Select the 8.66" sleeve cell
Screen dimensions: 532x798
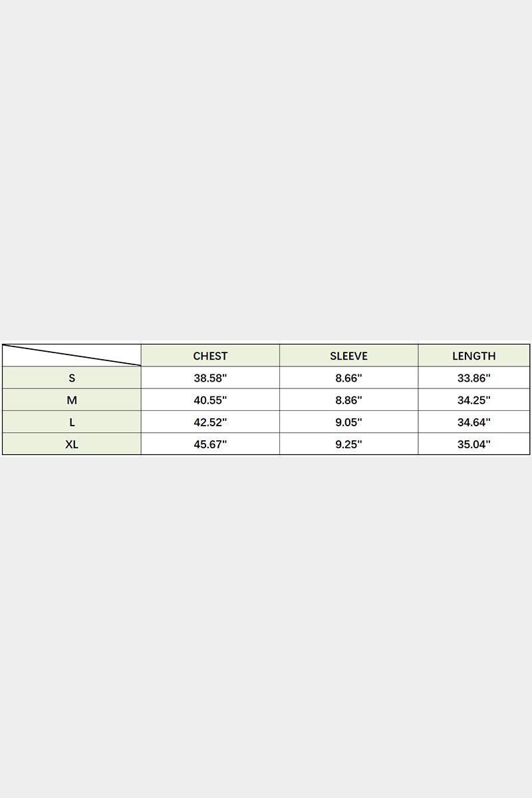tap(348, 378)
